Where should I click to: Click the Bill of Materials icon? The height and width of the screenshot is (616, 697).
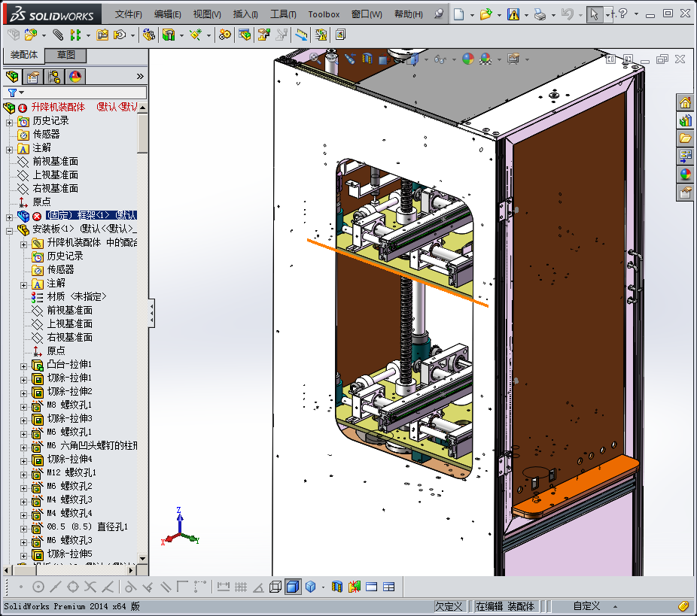point(245,35)
